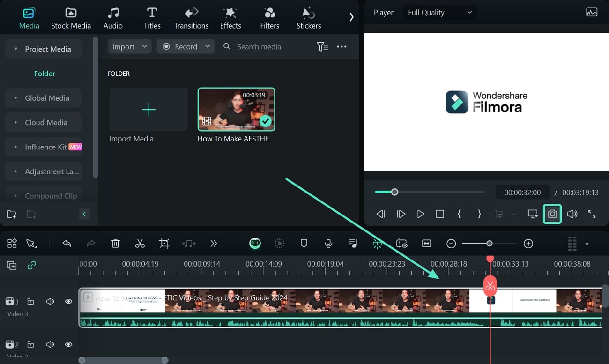Collapse the Project Media tree item
This screenshot has width=609, height=364.
pos(15,49)
